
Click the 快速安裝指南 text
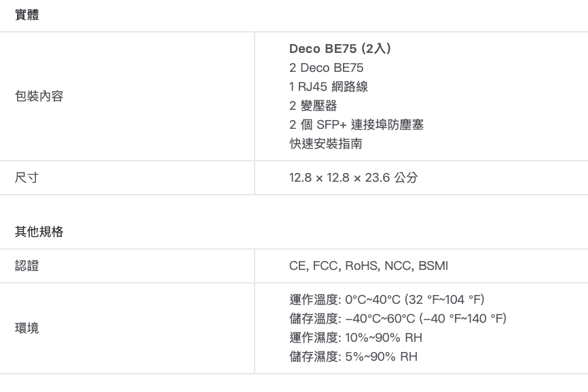coord(323,144)
